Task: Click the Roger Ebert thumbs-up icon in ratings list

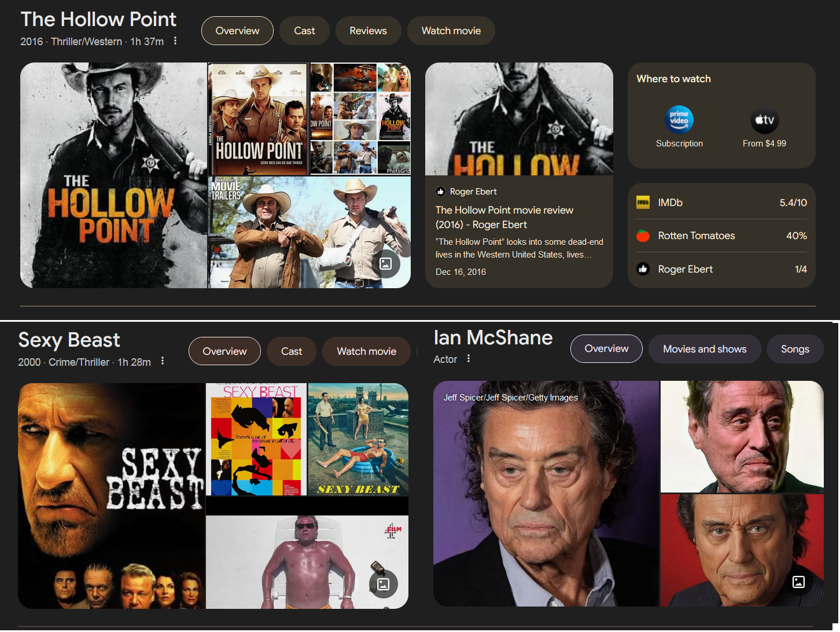Action: coord(643,269)
